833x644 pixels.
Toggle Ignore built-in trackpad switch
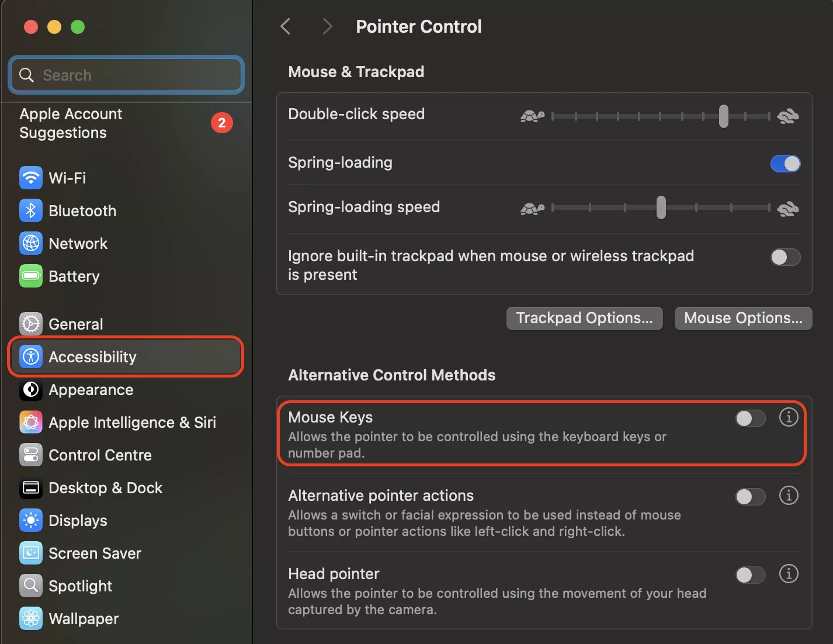point(785,257)
